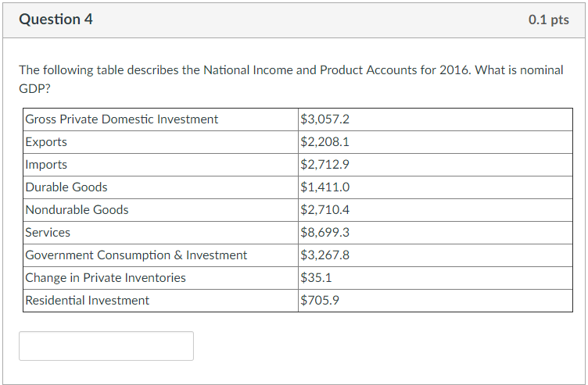
Task: Click the 0.1 pts label
Action: tap(549, 20)
